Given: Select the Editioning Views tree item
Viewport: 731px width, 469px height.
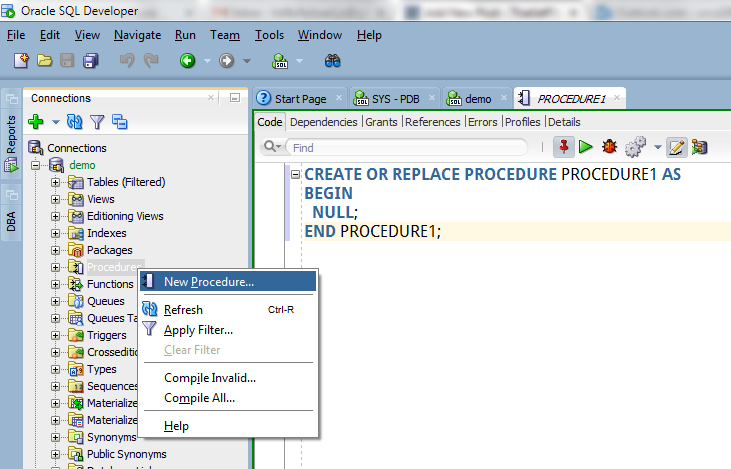Looking at the screenshot, I should pyautogui.click(x=125, y=216).
